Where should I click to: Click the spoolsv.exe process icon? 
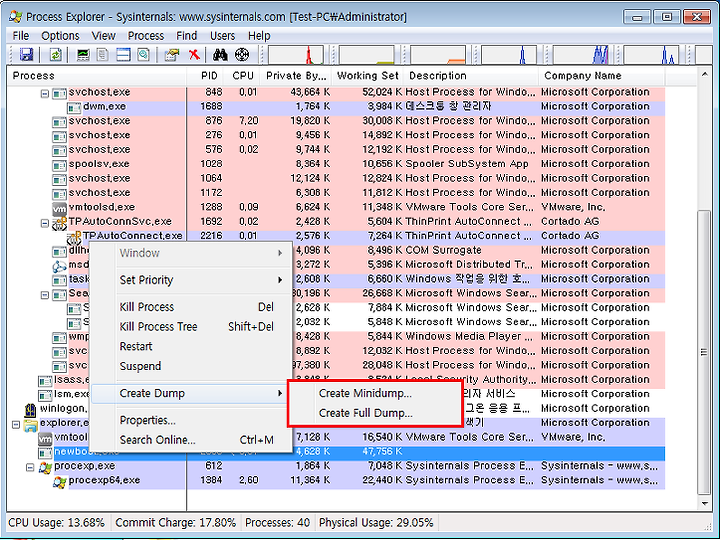(60, 165)
